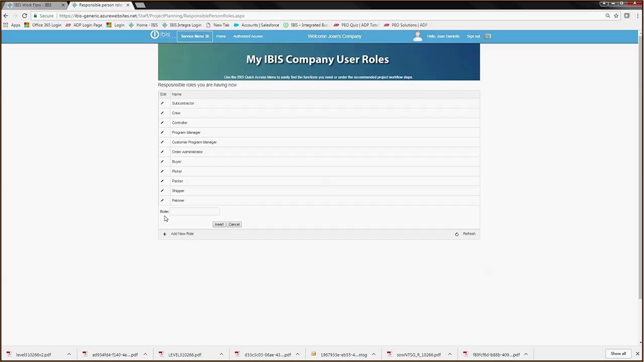Open Service Menu dropdown

point(195,36)
